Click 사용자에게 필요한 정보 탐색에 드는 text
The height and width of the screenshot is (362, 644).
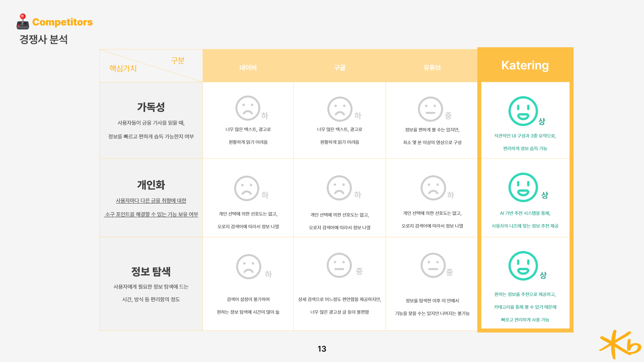[151, 287]
